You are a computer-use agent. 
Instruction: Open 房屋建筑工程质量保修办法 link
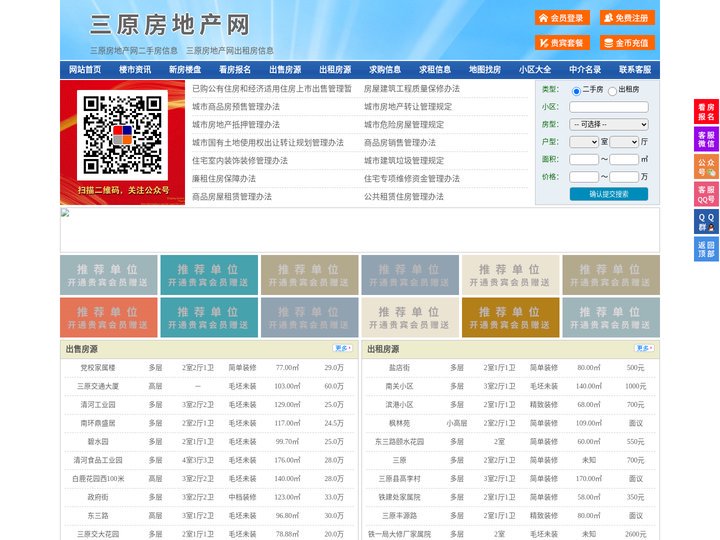pyautogui.click(x=412, y=89)
